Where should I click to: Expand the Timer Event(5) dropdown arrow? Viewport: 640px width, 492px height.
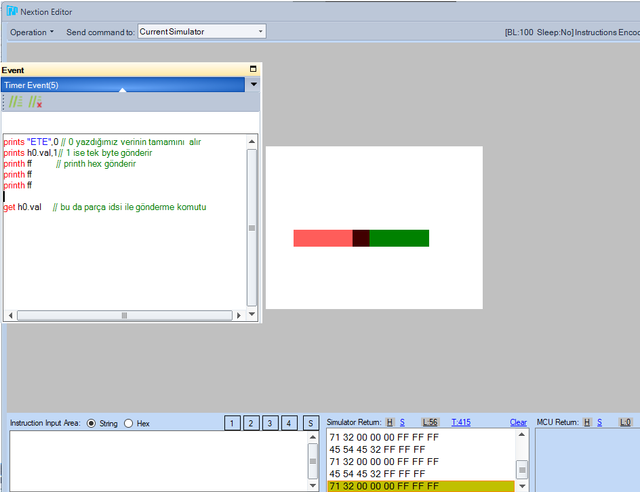(x=253, y=85)
